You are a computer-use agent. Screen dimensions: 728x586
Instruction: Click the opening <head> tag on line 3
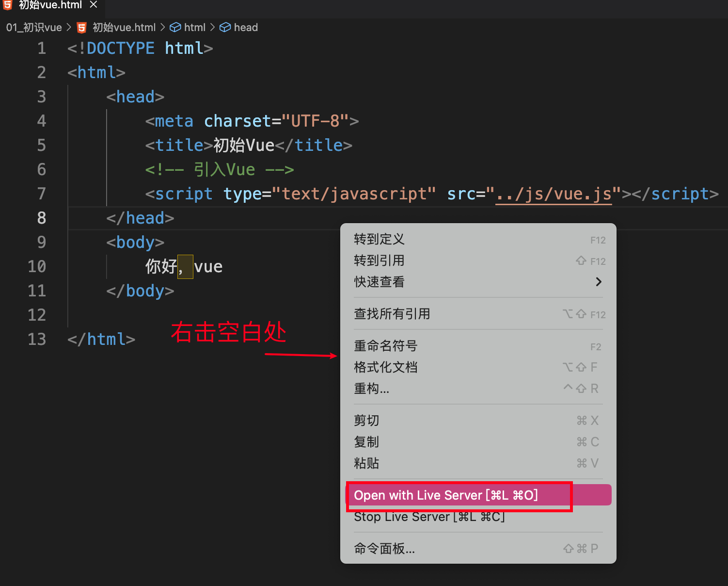(135, 97)
